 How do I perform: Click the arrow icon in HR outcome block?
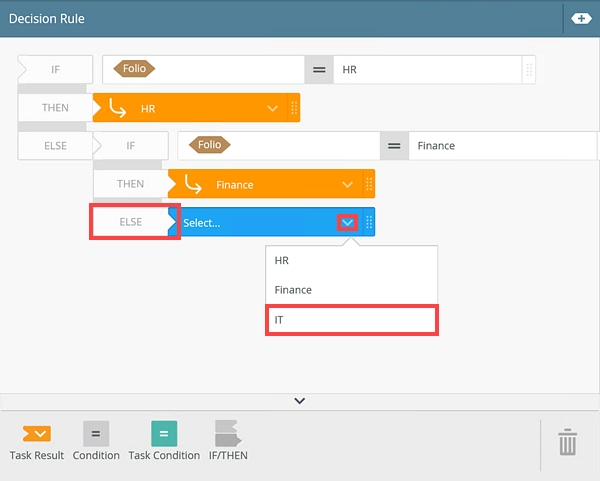pyautogui.click(x=117, y=108)
